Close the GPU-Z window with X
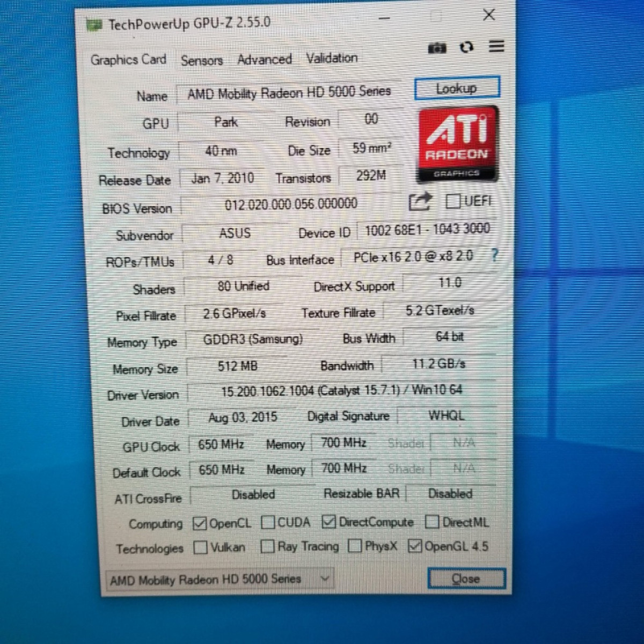Viewport: 644px width, 644px height. point(488,15)
